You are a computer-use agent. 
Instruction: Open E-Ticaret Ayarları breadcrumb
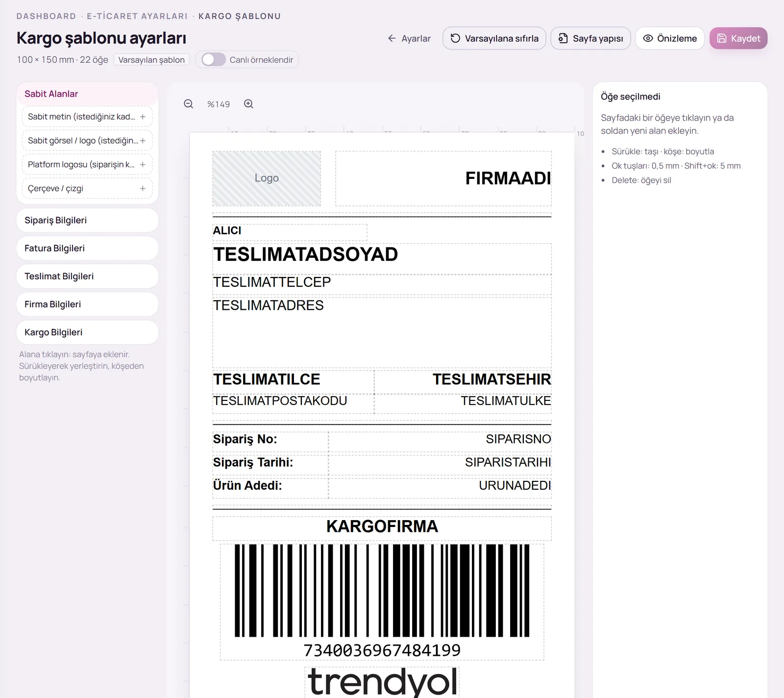tap(137, 16)
